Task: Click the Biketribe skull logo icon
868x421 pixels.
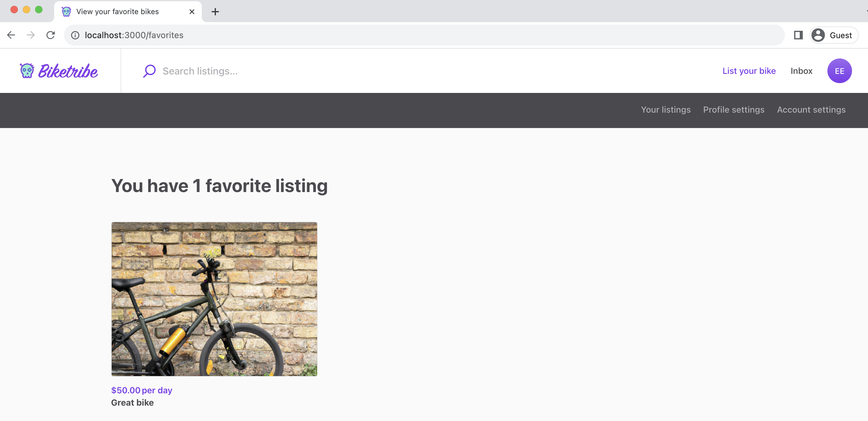Action: (26, 70)
